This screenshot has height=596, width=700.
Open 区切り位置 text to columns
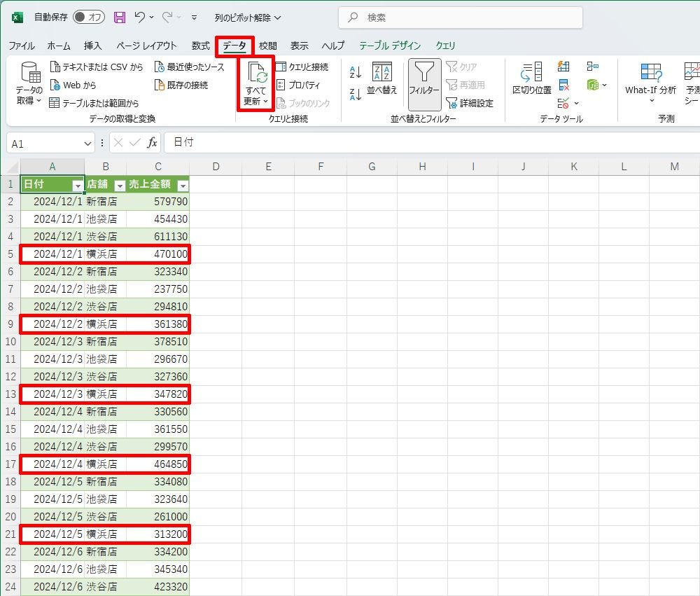tap(531, 78)
